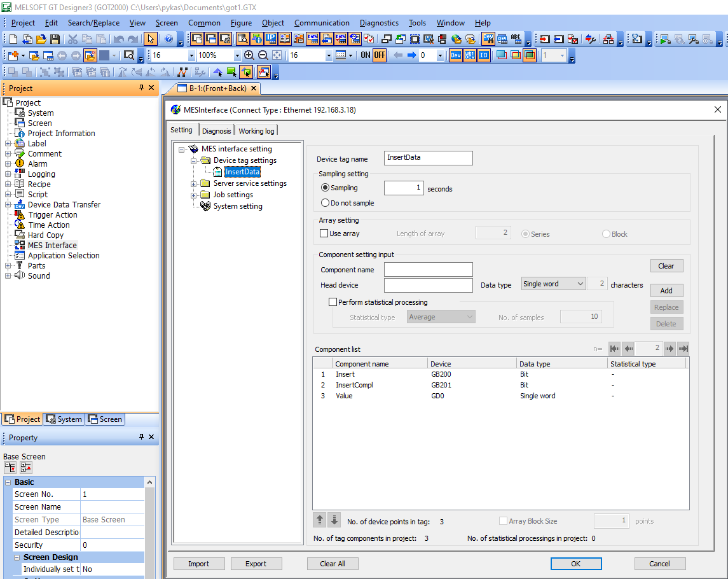Open an existing project via the folder icon
The height and width of the screenshot is (579, 728).
click(x=41, y=39)
